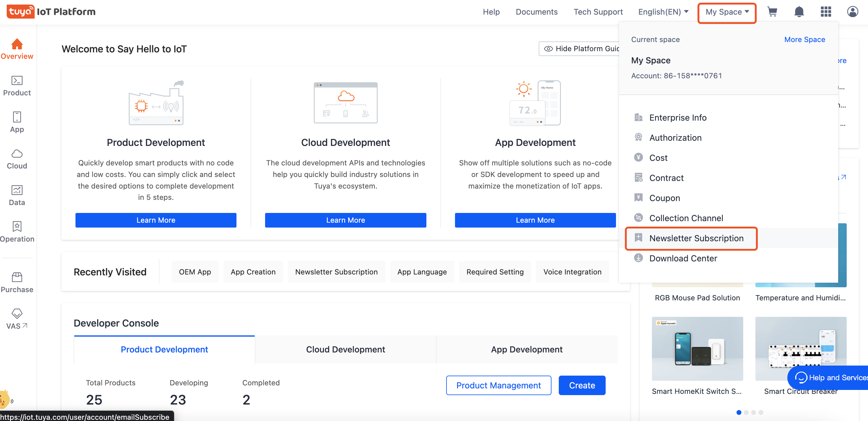The image size is (868, 421).
Task: Choose Enterprise Info menu entry
Action: [x=677, y=117]
